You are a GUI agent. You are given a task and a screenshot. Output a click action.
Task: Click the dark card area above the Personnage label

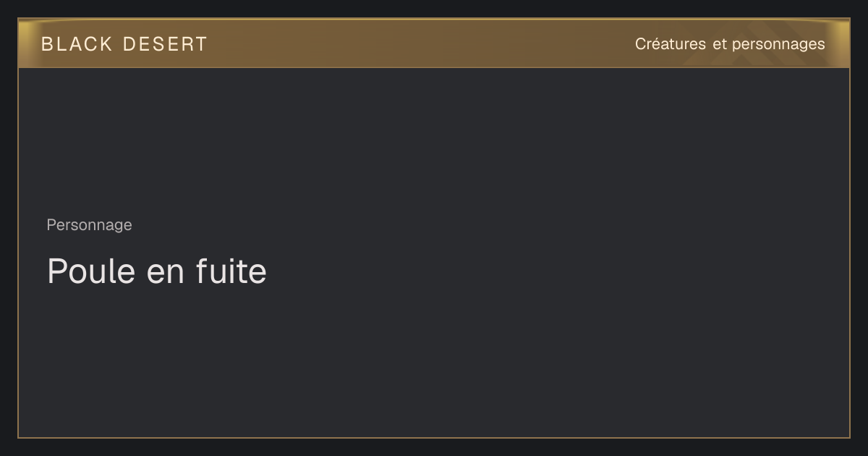(x=434, y=141)
